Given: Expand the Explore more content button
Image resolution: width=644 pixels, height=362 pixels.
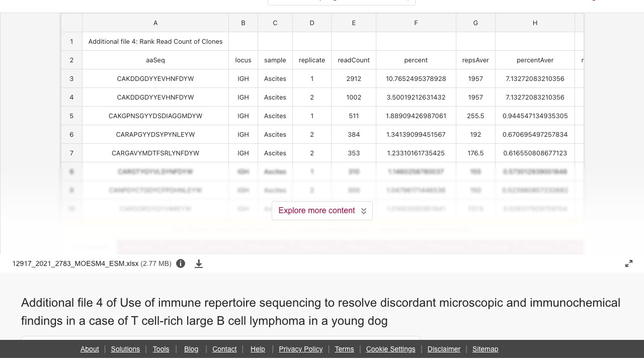Looking at the screenshot, I should pyautogui.click(x=322, y=211).
